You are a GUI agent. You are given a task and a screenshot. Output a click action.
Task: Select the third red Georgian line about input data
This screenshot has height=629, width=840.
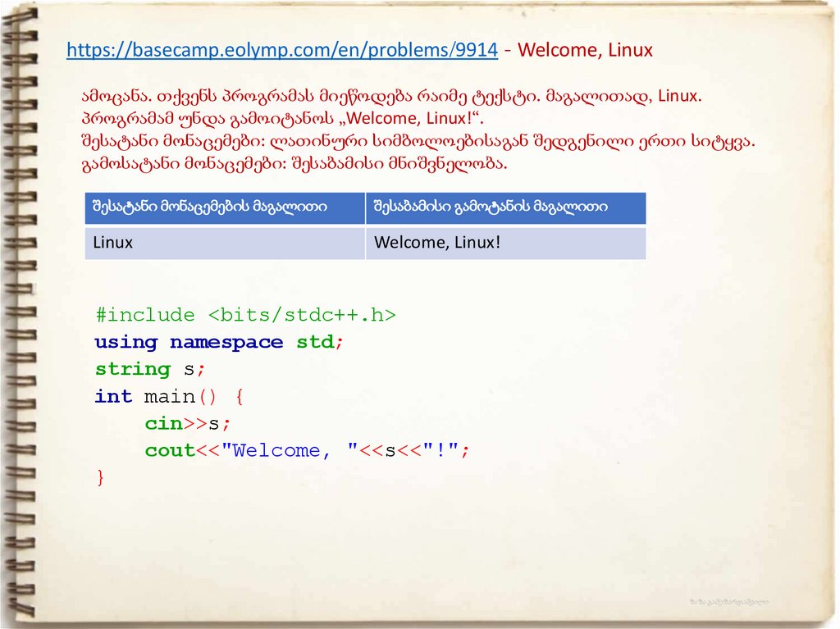418,141
